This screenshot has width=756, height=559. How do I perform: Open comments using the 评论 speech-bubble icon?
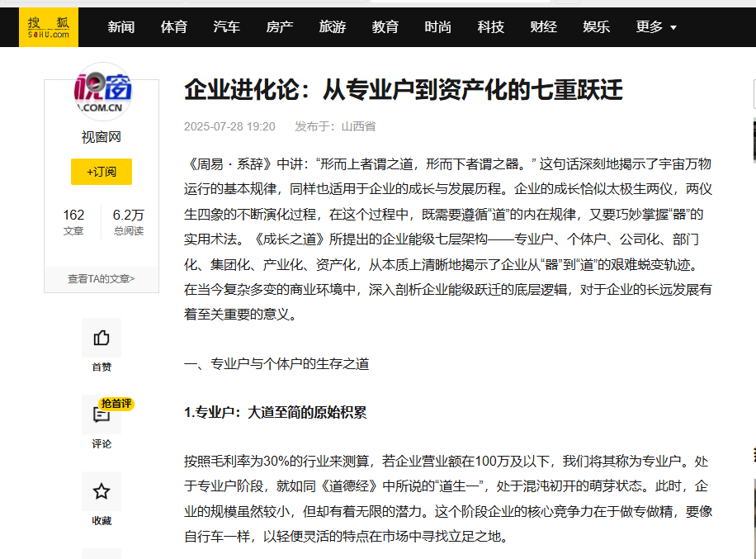pyautogui.click(x=102, y=415)
